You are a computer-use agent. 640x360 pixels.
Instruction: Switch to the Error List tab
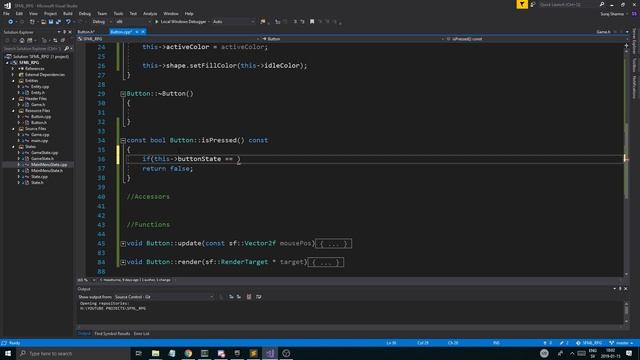click(142, 333)
